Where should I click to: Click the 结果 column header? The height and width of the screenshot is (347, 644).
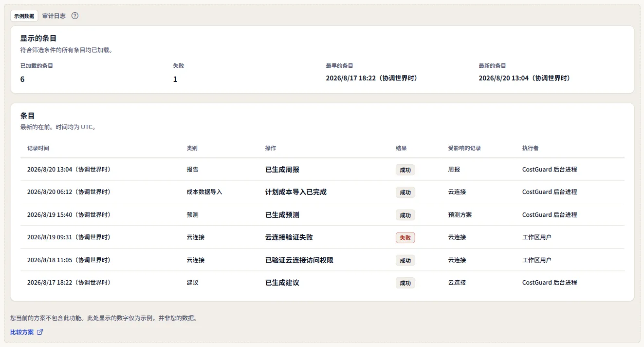click(401, 148)
